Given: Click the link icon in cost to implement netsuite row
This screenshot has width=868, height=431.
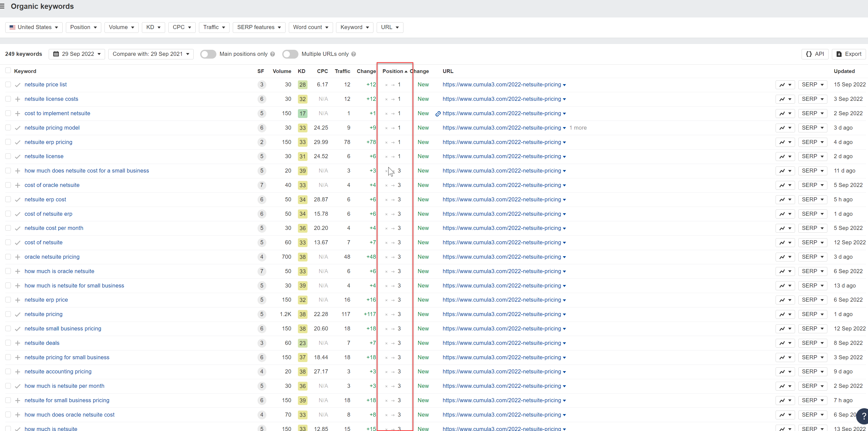Looking at the screenshot, I should [438, 114].
